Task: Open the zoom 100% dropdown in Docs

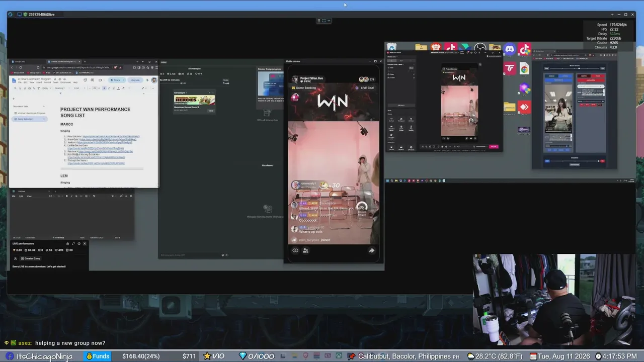Action: coord(46,88)
